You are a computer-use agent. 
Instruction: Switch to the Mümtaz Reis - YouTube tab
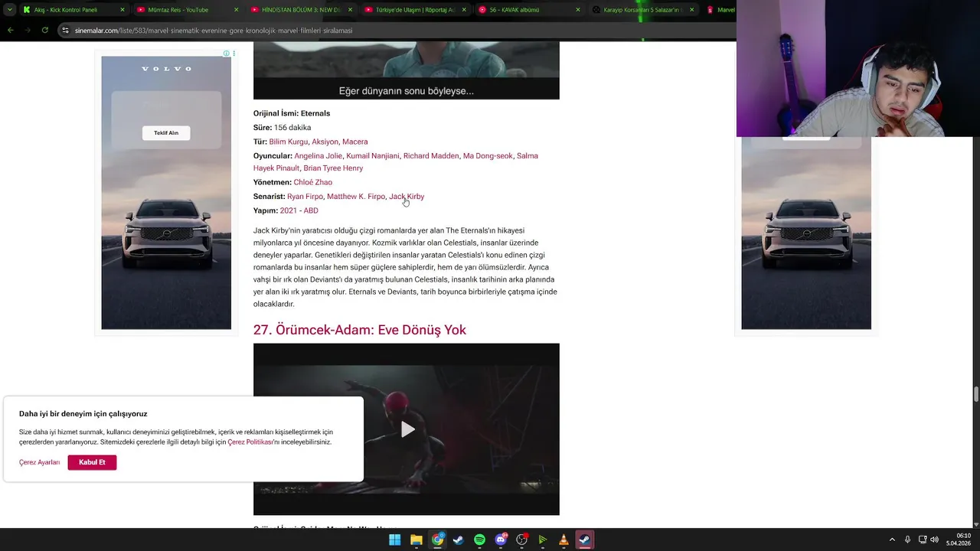coord(188,10)
